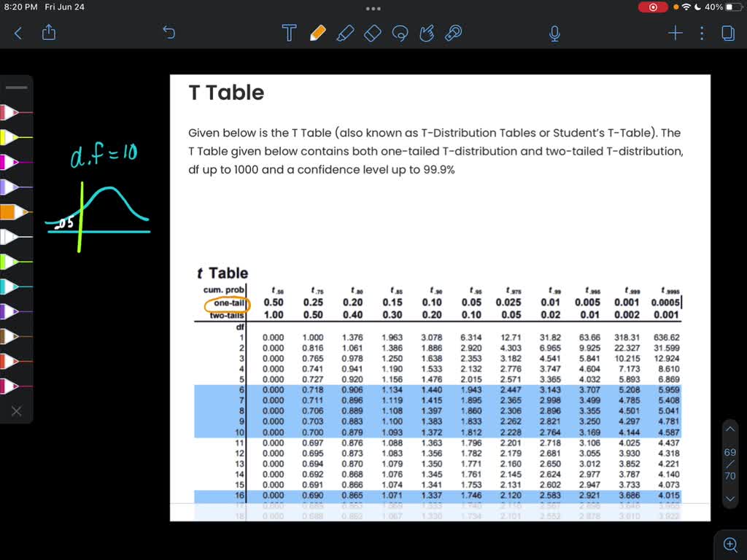Expand to next page with down chevron
Viewport: 747px width, 560px height.
tap(730, 499)
